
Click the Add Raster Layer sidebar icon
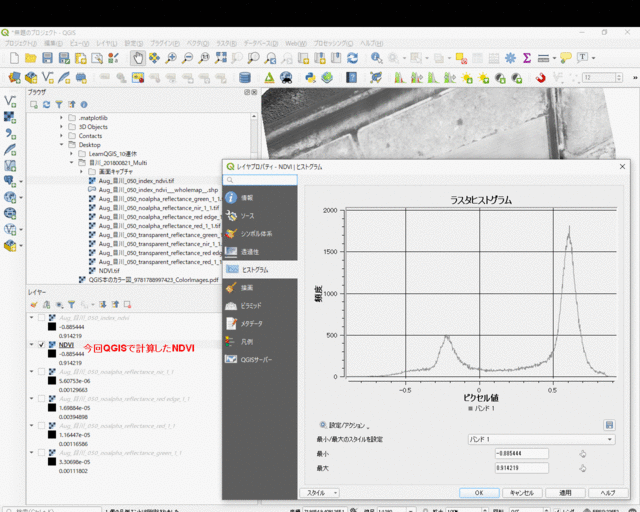tap(10, 117)
